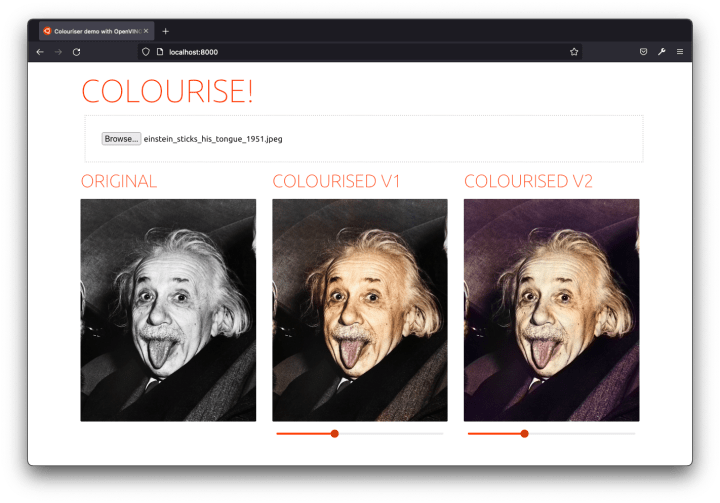Open the Pocket save icon
The image size is (720, 503).
pos(643,51)
